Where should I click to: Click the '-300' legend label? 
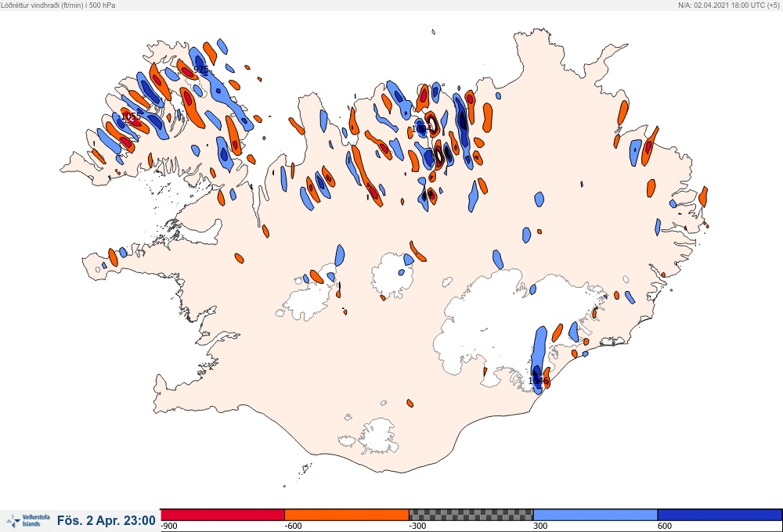click(417, 526)
